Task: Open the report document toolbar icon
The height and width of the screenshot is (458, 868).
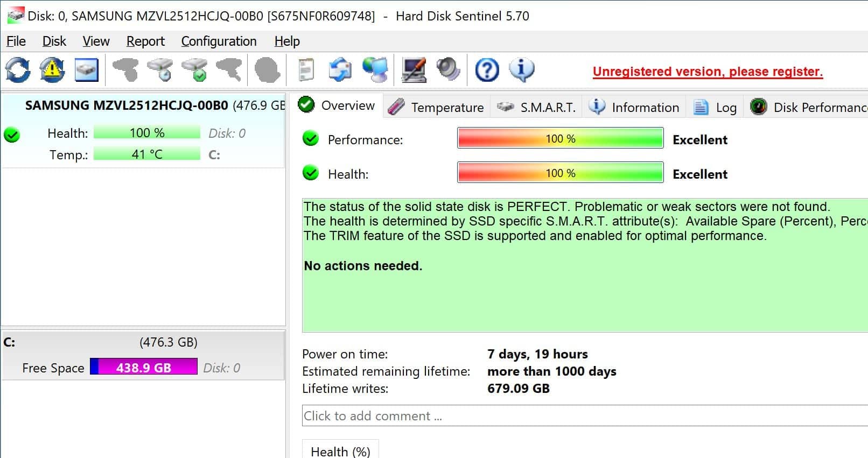Action: 306,70
